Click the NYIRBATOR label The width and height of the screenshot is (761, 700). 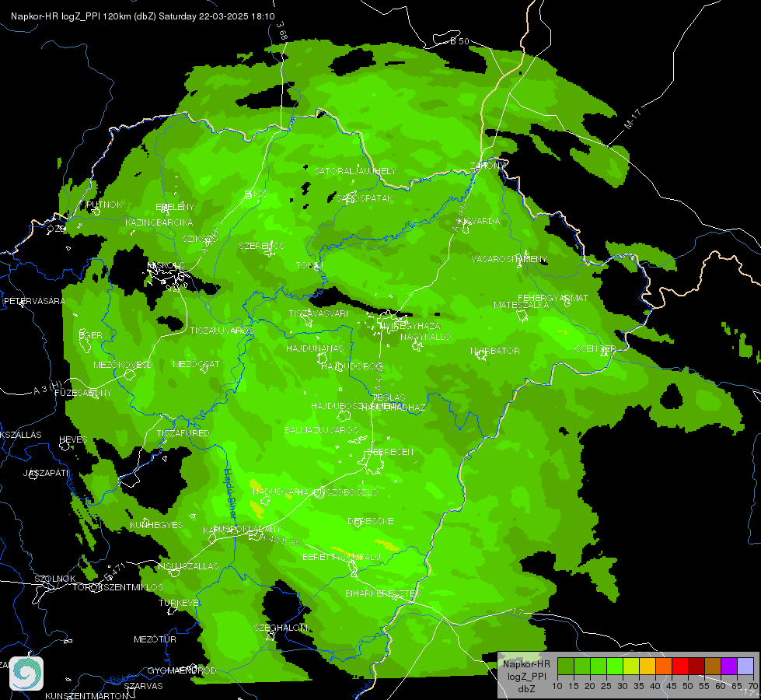pyautogui.click(x=495, y=351)
